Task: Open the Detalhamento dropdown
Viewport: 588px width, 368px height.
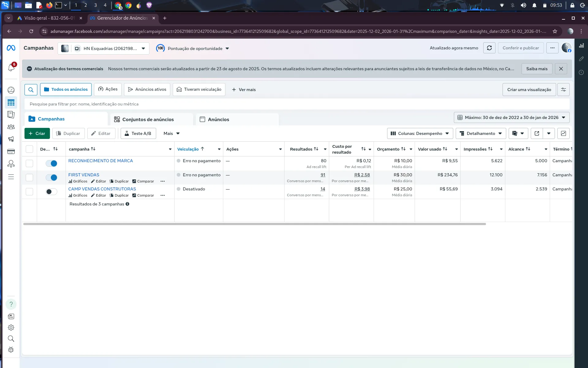Action: pos(481,133)
